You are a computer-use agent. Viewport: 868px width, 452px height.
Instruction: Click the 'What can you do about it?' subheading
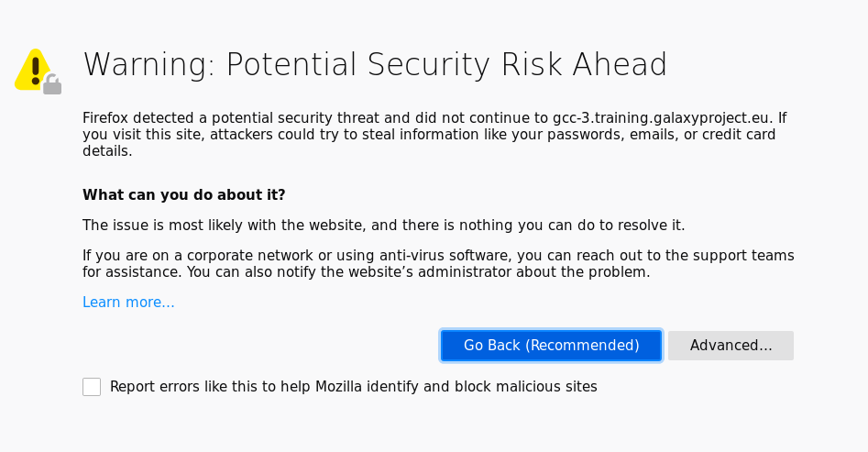click(184, 195)
